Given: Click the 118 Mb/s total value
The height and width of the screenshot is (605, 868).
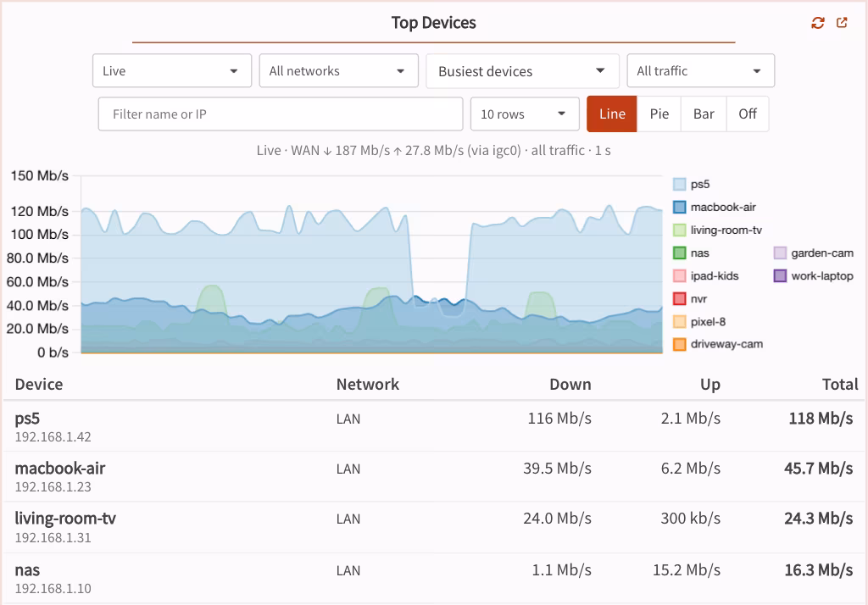Looking at the screenshot, I should [821, 419].
